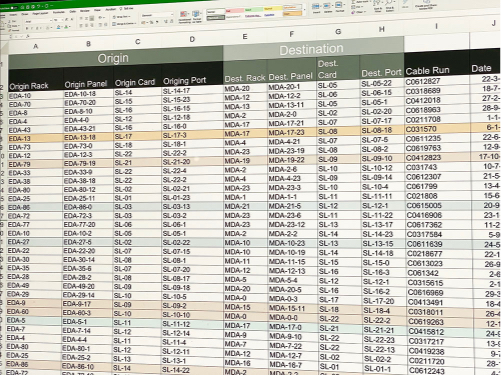The image size is (501, 375).
Task: Click the Insert Function fx icon
Action: tap(28, 36)
